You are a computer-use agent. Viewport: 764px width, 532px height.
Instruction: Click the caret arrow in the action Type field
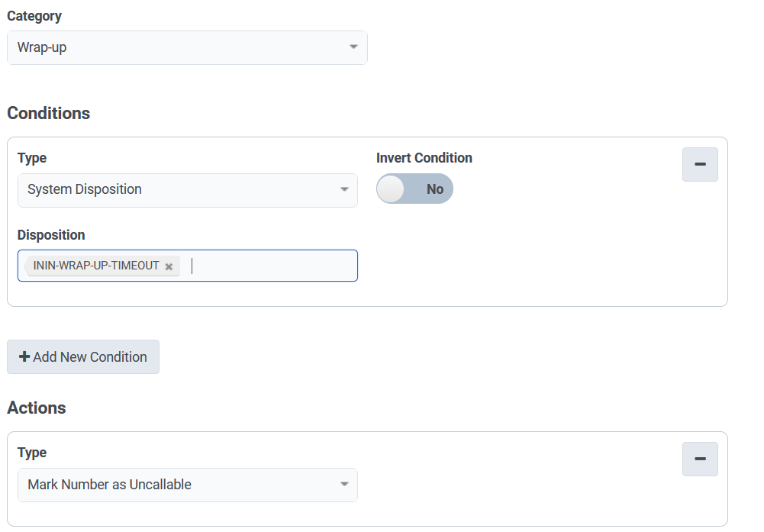[344, 485]
